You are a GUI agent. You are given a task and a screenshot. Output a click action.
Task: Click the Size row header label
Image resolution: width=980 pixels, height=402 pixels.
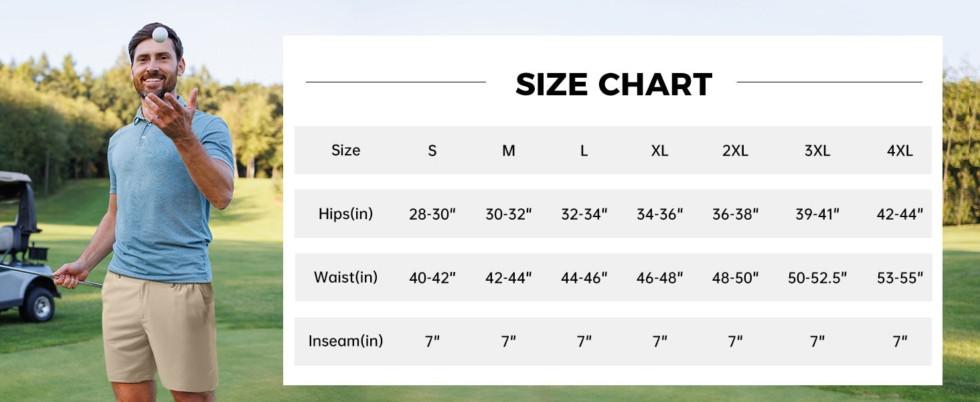pos(345,150)
